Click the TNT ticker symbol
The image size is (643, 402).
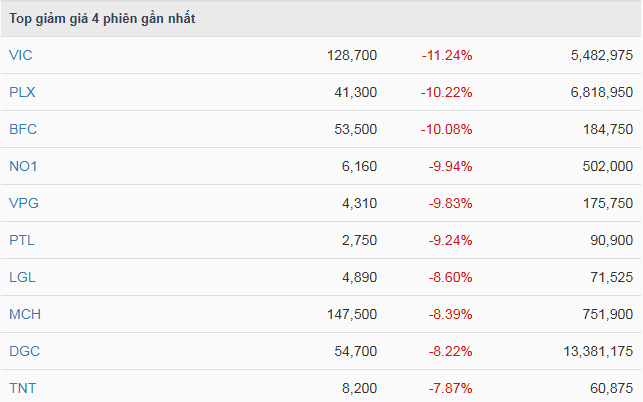click(x=21, y=388)
